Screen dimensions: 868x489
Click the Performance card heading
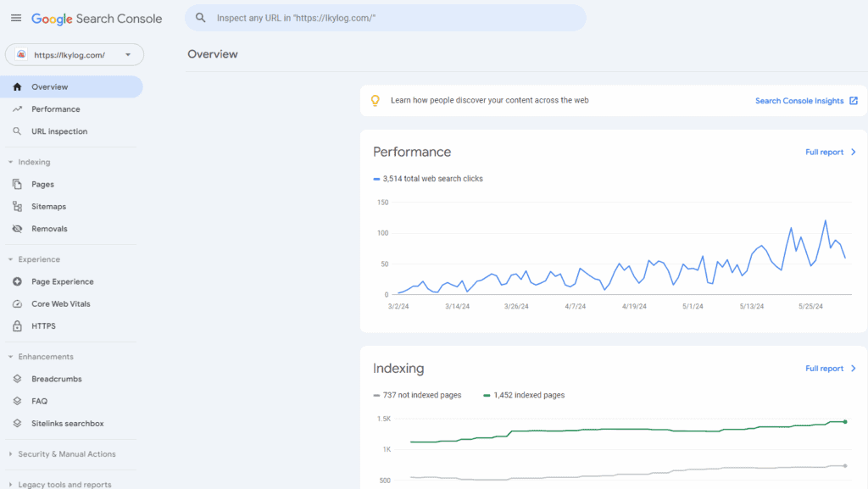pyautogui.click(x=412, y=152)
